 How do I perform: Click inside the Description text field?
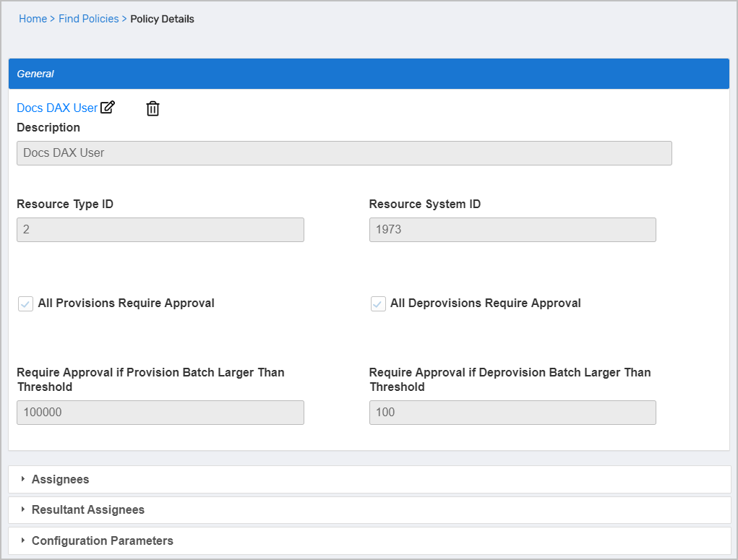(x=344, y=153)
